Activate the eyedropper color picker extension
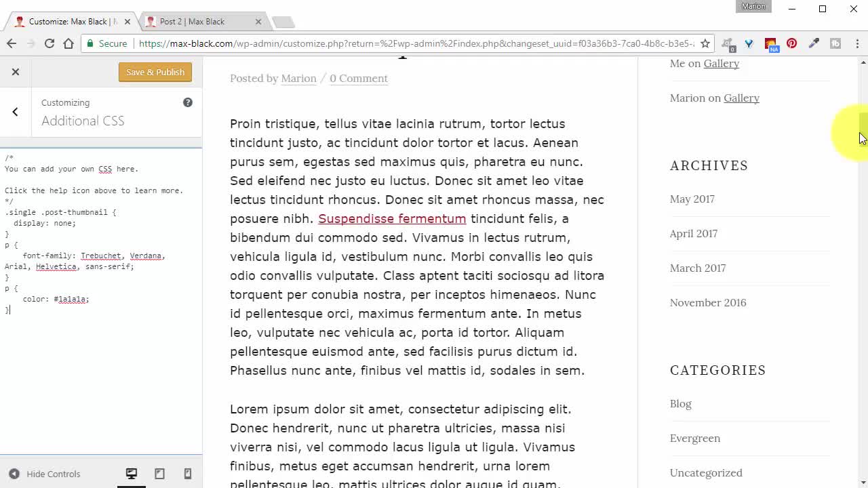The height and width of the screenshot is (488, 868). [814, 43]
